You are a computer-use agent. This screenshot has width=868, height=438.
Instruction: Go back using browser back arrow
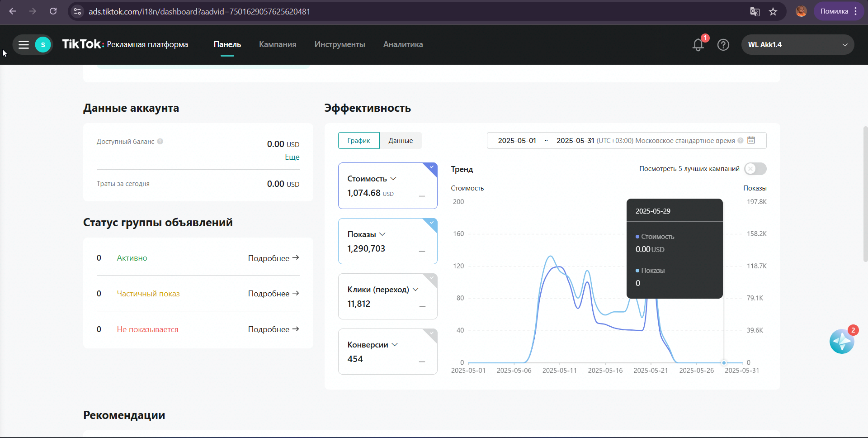(13, 11)
